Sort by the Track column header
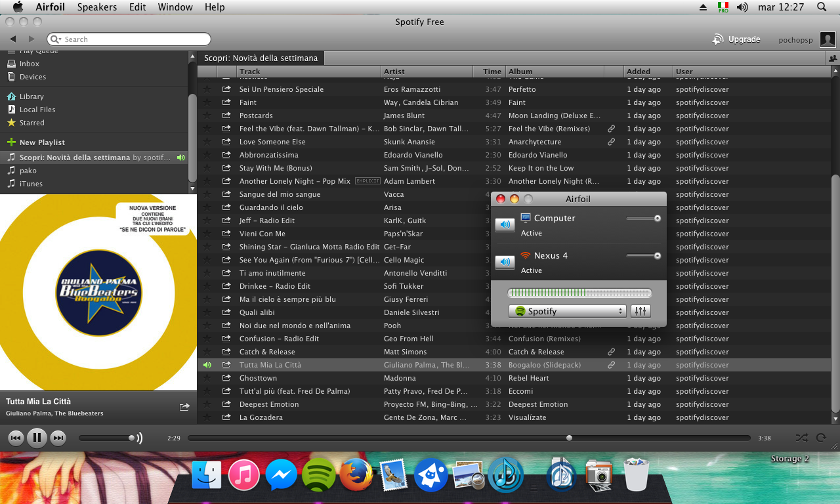 coord(308,72)
